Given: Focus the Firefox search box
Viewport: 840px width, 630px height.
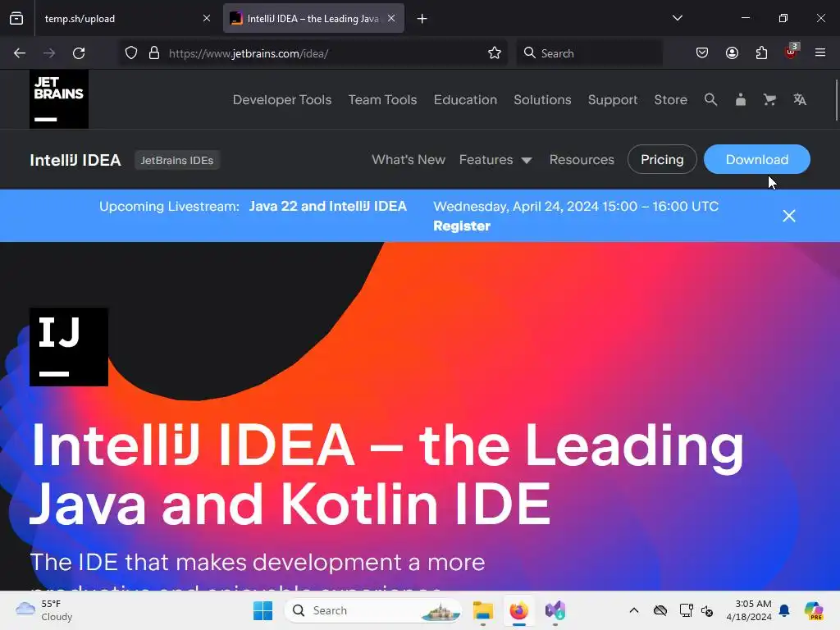Looking at the screenshot, I should point(589,53).
